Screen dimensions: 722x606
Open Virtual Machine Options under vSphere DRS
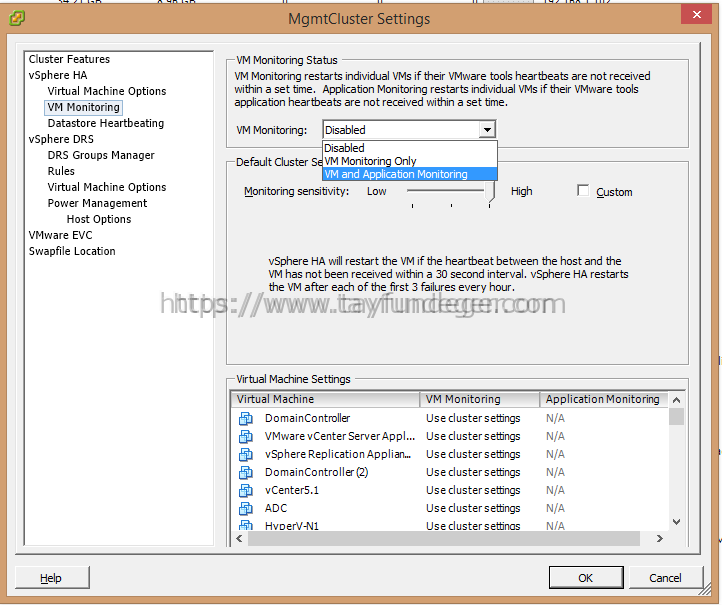pyautogui.click(x=107, y=187)
